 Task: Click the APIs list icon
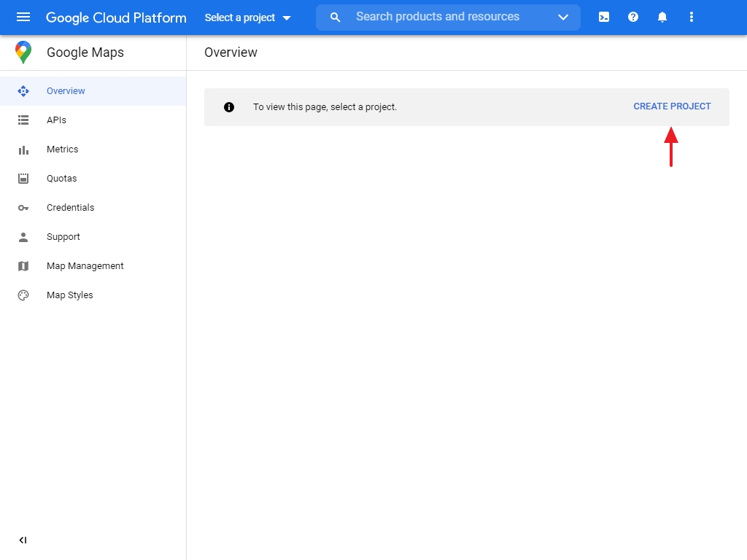pos(23,120)
